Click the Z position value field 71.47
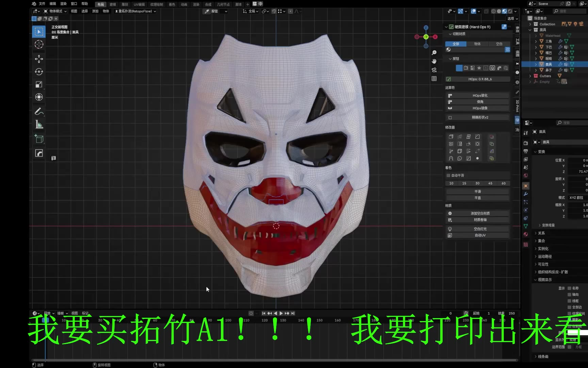Viewport: 588px width, 368px height. tap(577, 172)
